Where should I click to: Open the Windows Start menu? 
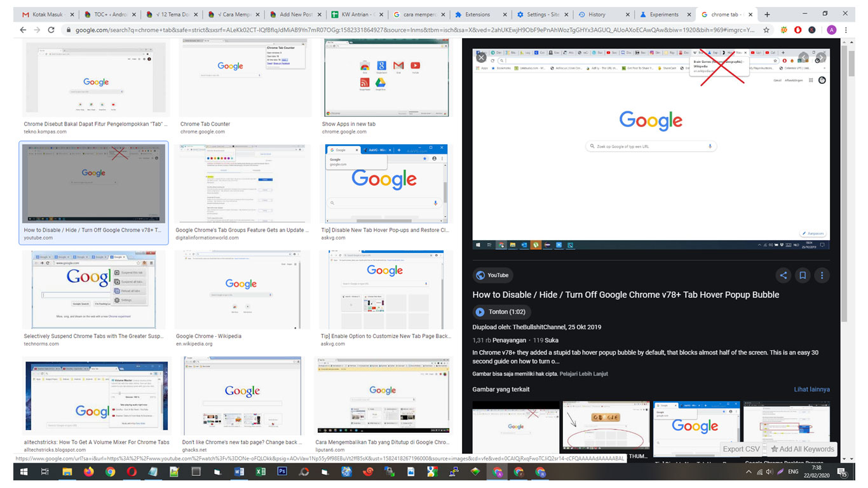tap(24, 472)
